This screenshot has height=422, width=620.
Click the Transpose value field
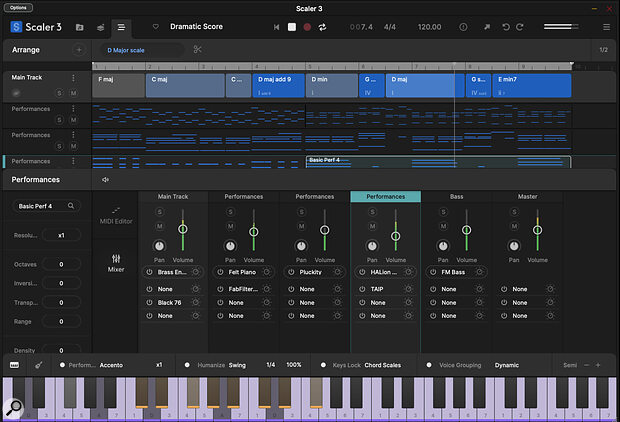[x=61, y=303]
